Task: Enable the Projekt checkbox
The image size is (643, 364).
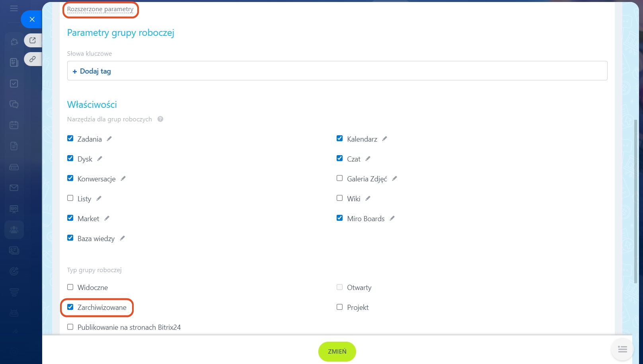Action: (339, 307)
